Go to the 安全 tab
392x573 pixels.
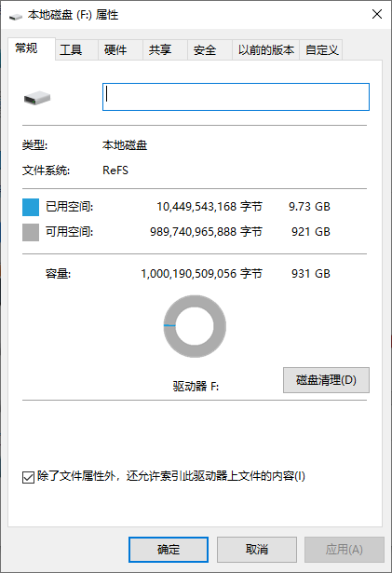coord(210,49)
